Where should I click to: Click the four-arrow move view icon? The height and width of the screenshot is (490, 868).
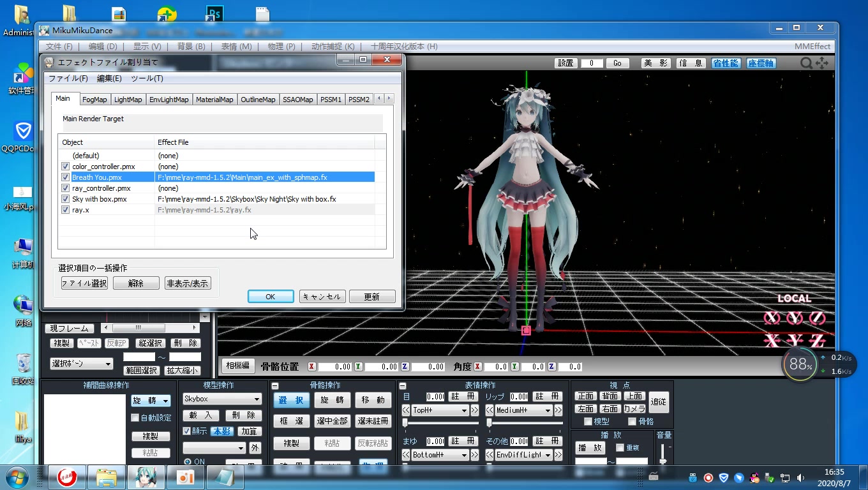pyautogui.click(x=822, y=63)
